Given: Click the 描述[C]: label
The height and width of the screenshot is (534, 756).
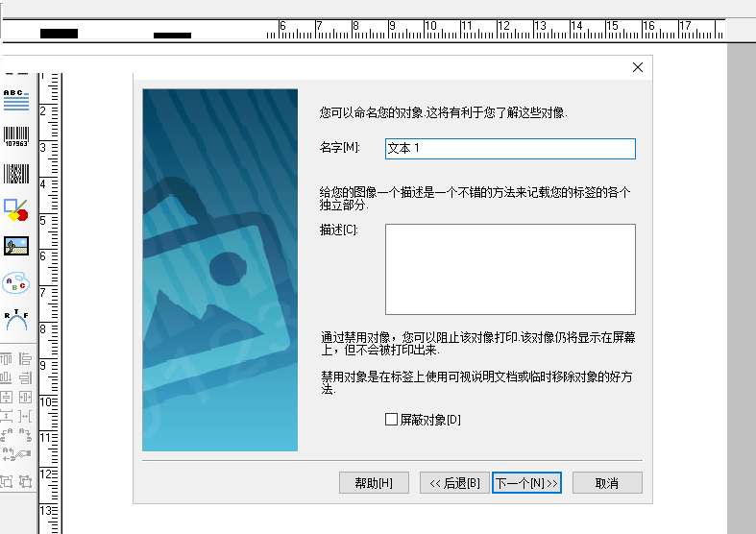Looking at the screenshot, I should (338, 230).
